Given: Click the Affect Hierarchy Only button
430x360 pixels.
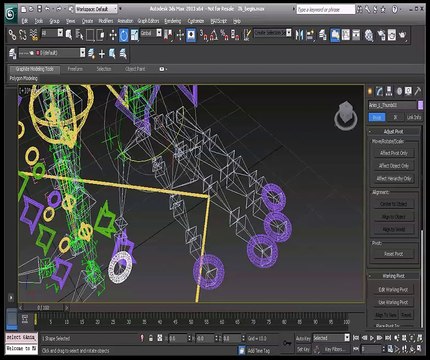Looking at the screenshot, I should pos(394,178).
